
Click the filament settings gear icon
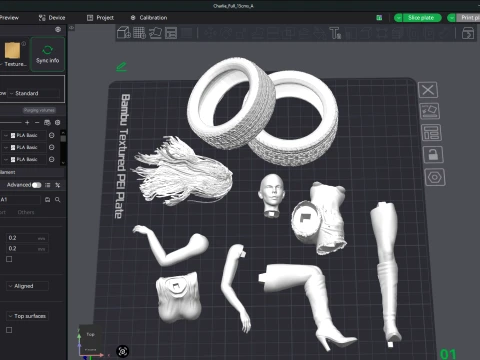pyautogui.click(x=58, y=123)
